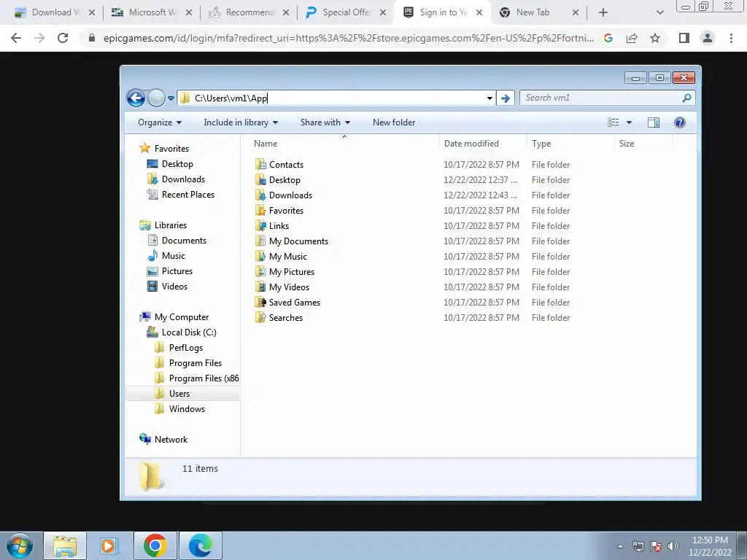Click Network in the navigation pane
Viewport: 747px width, 560px height.
171,440
